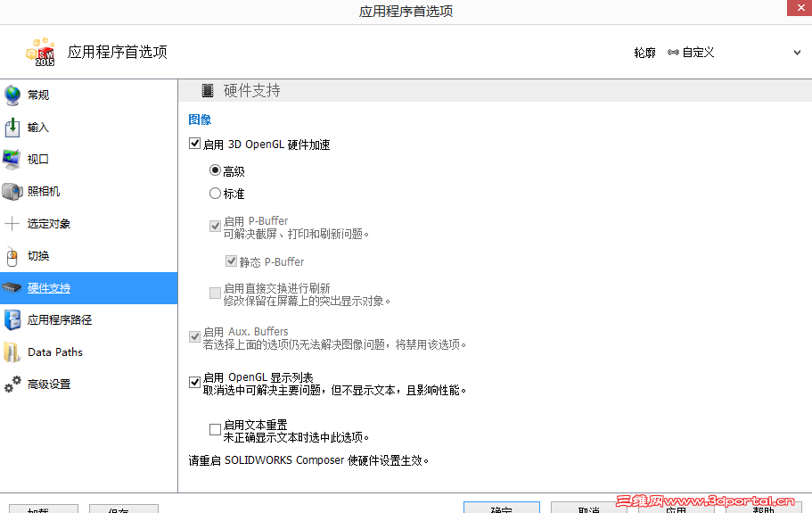Close the preferences dialog
Viewport: 812px width, 513px height.
pos(800,8)
